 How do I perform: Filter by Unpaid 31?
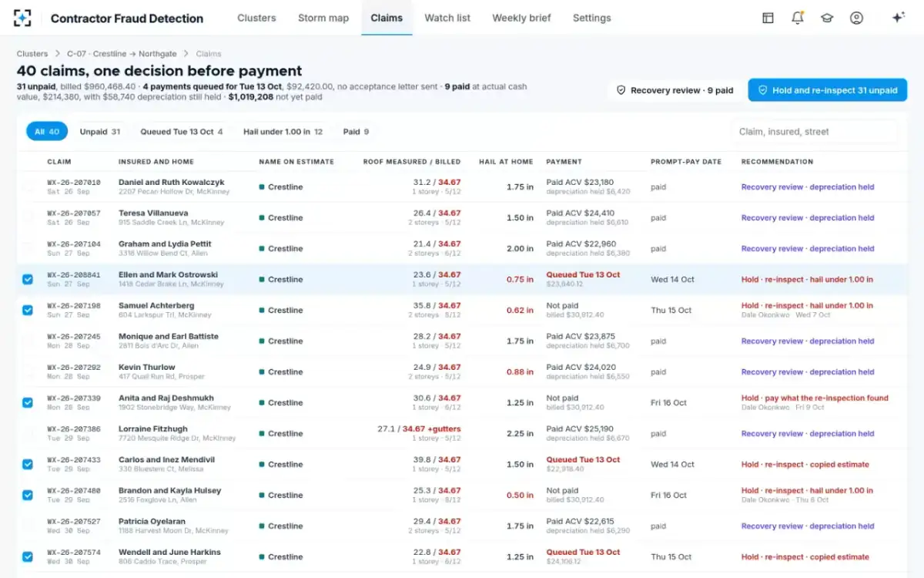click(x=100, y=132)
